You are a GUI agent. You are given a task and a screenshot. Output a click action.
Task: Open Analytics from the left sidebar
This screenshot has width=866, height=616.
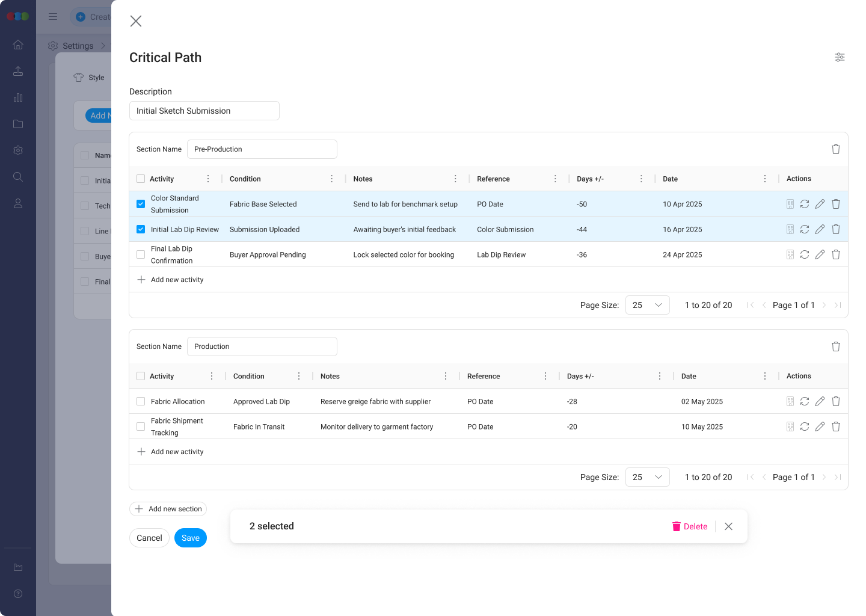18,97
